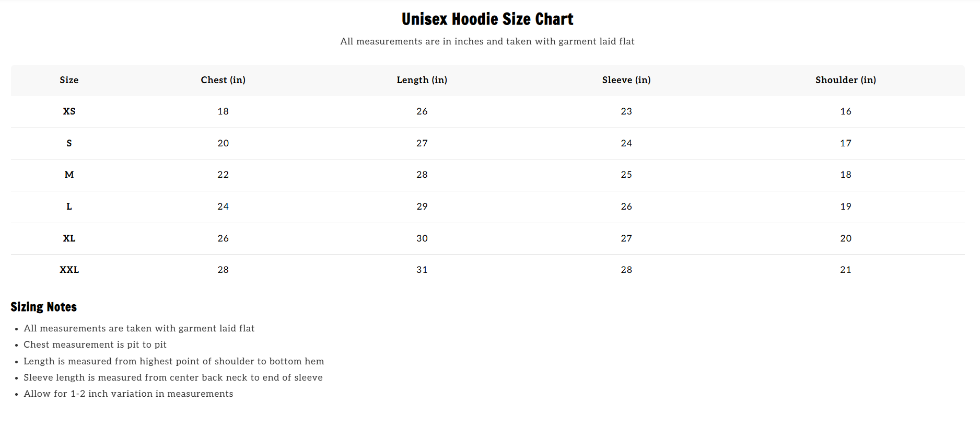Click the Size column header
The width and height of the screenshot is (980, 425).
(x=69, y=80)
